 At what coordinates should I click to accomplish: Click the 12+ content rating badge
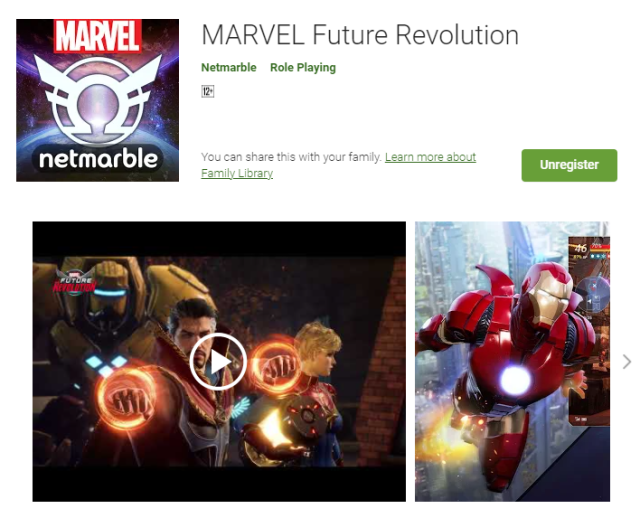(x=208, y=91)
